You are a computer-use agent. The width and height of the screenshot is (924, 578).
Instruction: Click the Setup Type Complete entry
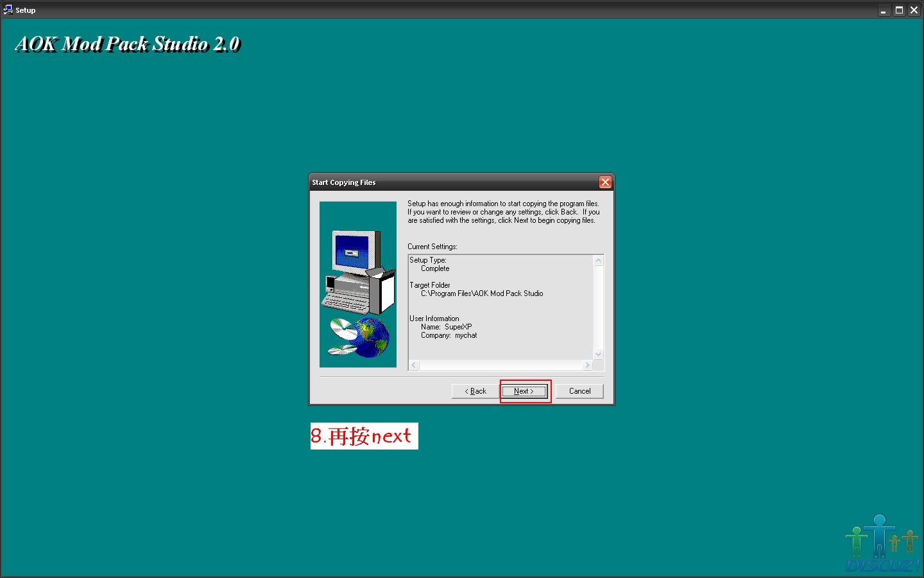[435, 268]
